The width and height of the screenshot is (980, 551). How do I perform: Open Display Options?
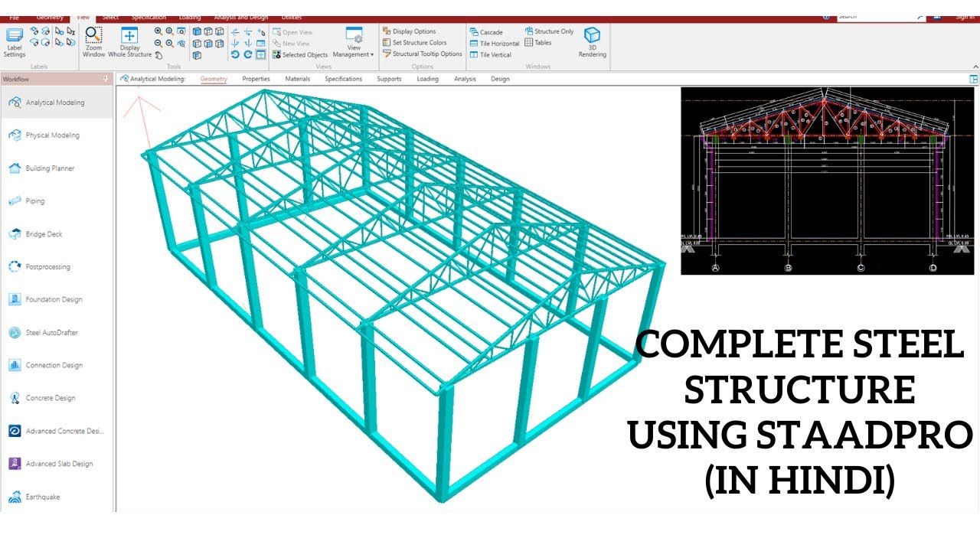(x=409, y=31)
